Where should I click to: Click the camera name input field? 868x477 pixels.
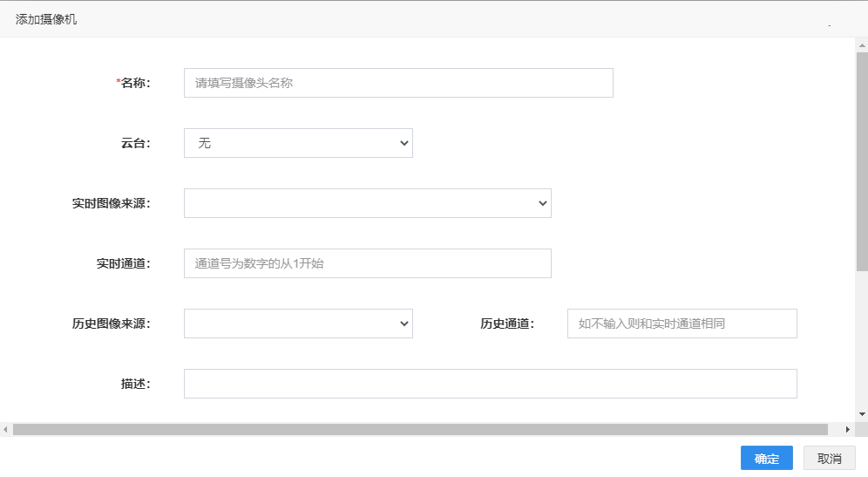(x=398, y=83)
